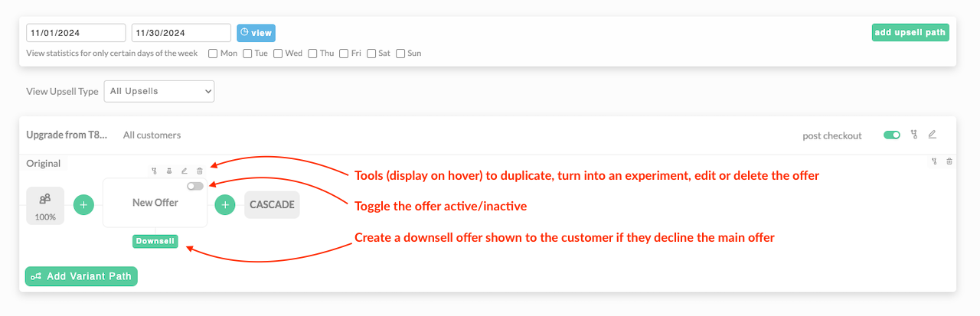Click the start date field 11/01/2024

coord(76,33)
